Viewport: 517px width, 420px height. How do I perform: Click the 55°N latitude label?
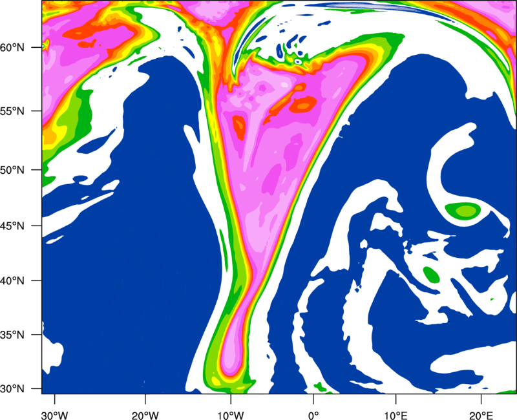pyautogui.click(x=12, y=111)
